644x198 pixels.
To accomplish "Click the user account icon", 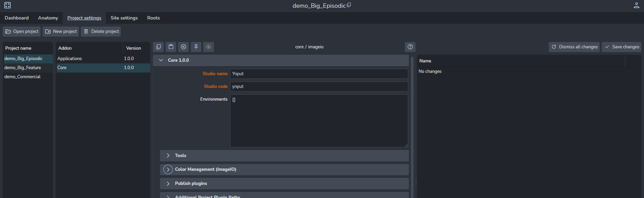I will click(636, 5).
